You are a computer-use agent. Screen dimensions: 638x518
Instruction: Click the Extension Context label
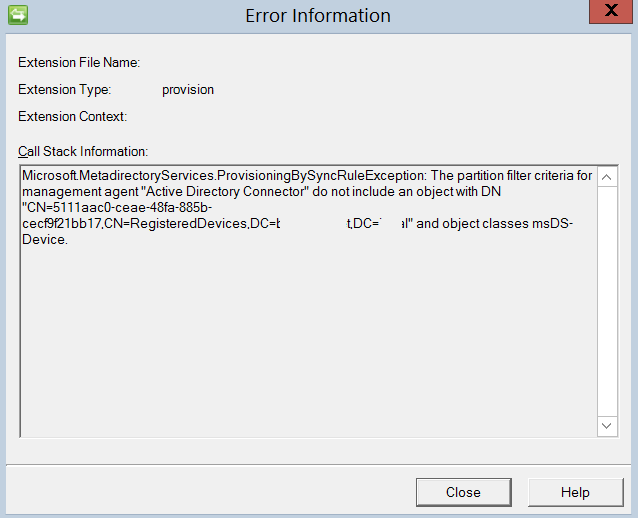pos(72,117)
